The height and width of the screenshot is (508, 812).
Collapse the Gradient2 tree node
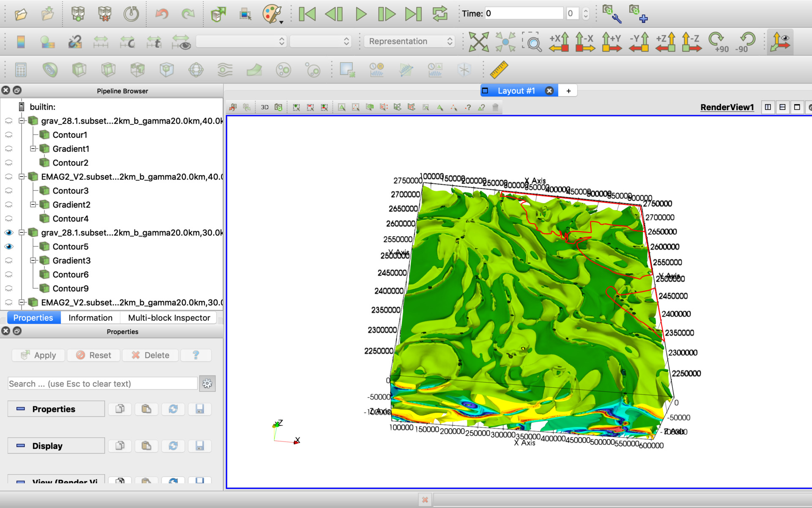33,204
